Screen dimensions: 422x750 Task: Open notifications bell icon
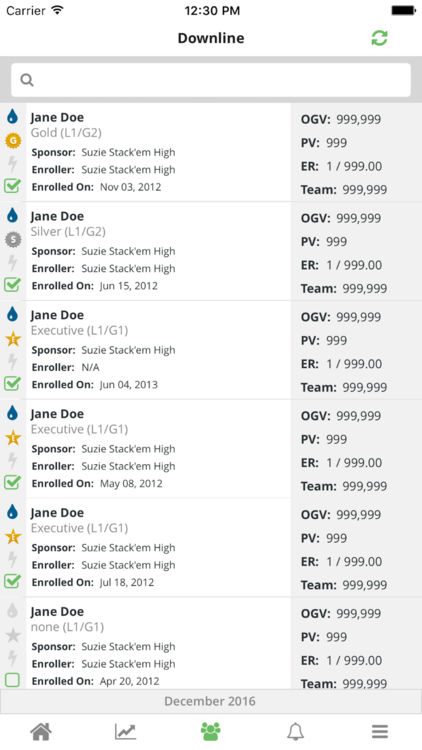[295, 731]
